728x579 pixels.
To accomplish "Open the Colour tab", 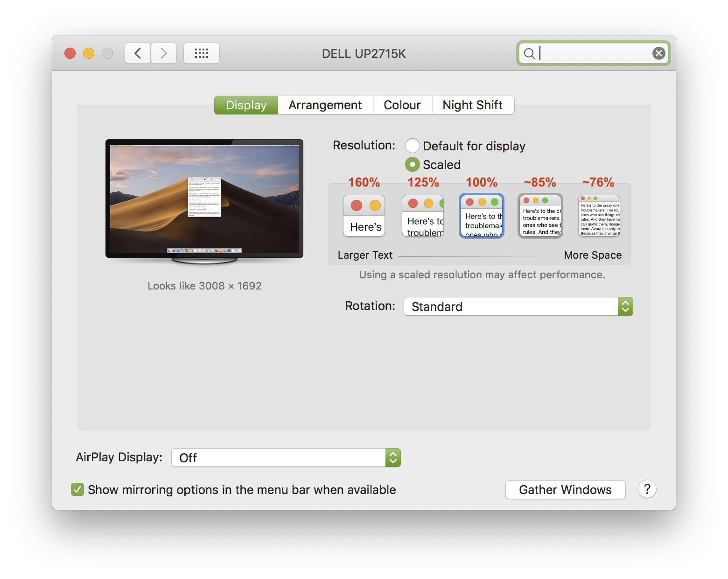I will click(x=402, y=105).
